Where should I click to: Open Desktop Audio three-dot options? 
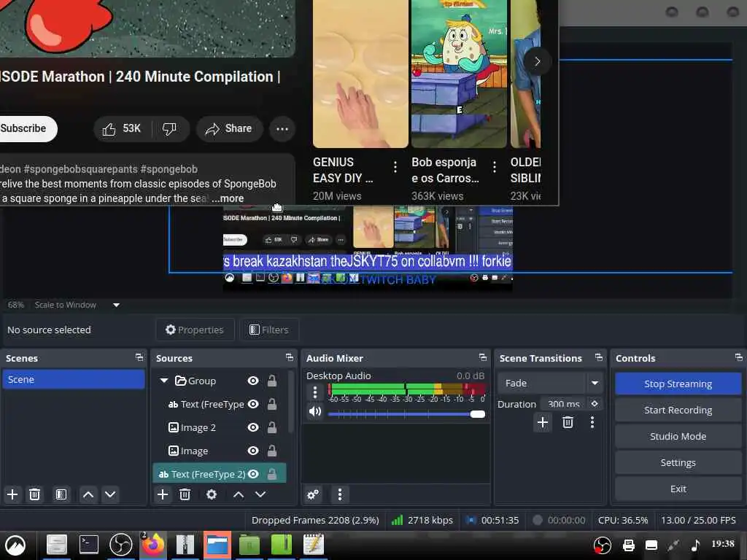[x=315, y=392]
